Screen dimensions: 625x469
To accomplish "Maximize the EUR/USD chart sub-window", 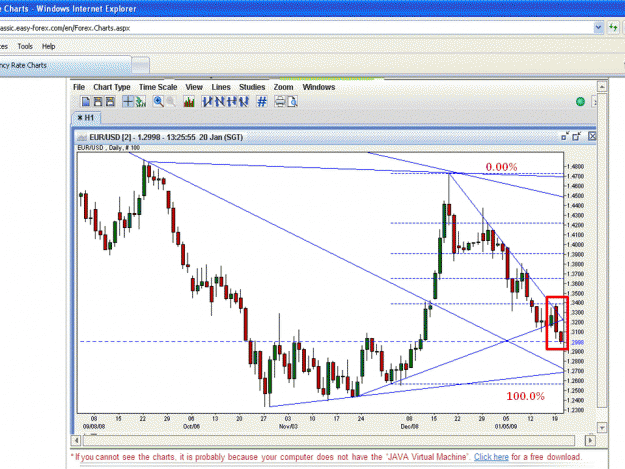I will point(577,137).
